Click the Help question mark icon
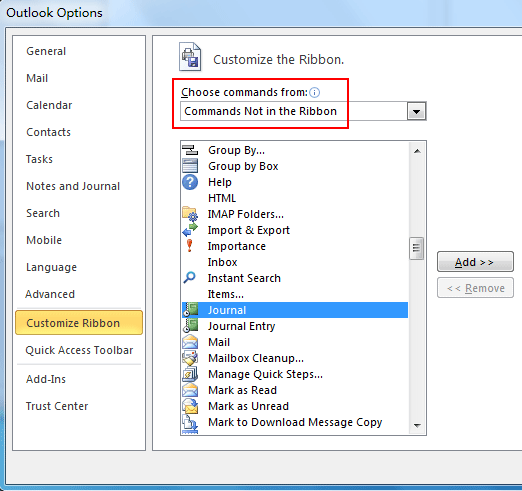The height and width of the screenshot is (491, 522). point(190,182)
